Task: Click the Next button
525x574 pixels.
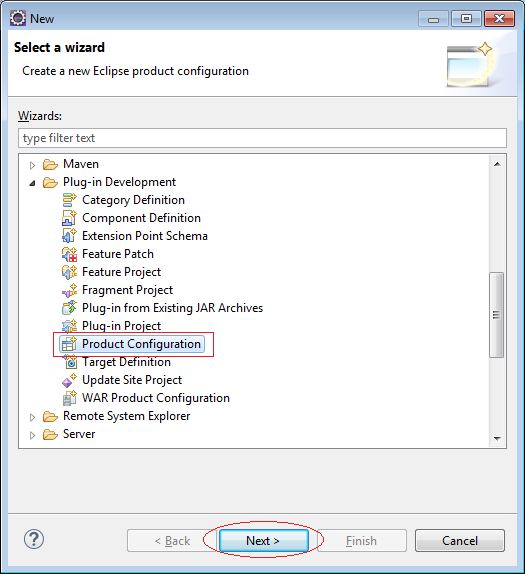Action: (263, 540)
